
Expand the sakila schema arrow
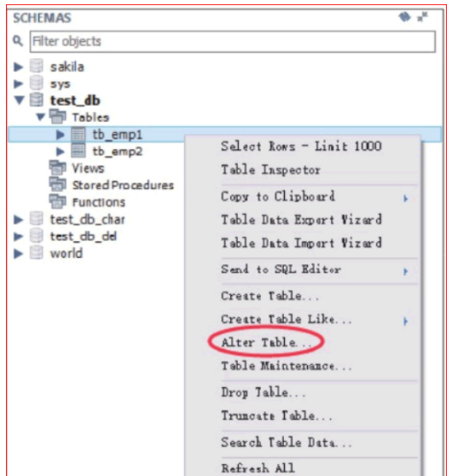19,67
